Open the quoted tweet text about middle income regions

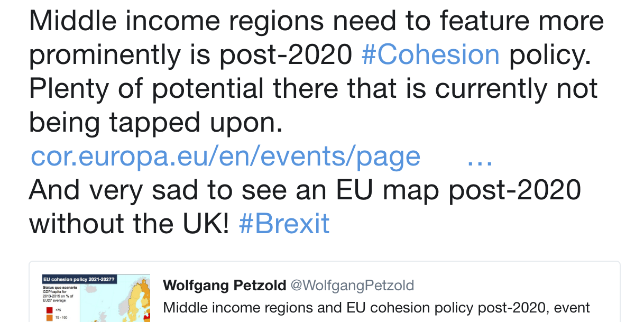coord(376,307)
